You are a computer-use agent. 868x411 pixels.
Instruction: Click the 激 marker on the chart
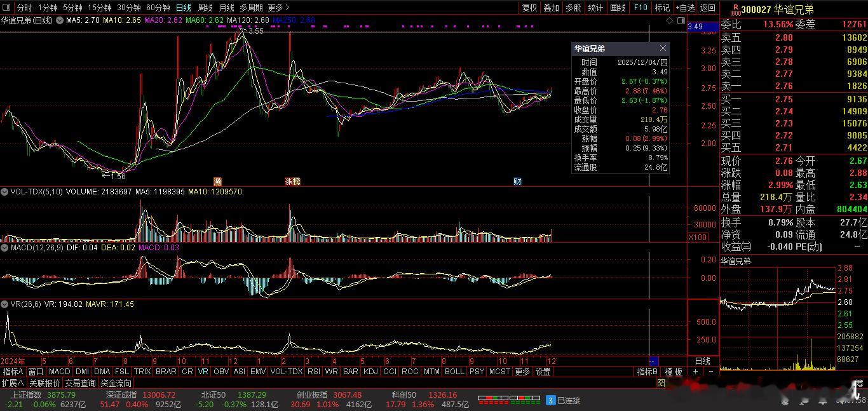(217, 181)
